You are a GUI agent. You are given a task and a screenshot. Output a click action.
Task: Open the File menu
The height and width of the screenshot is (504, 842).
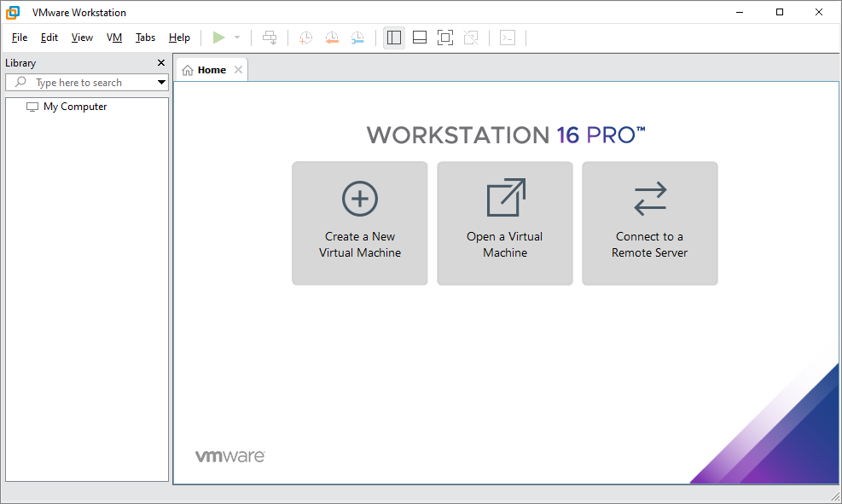(20, 38)
